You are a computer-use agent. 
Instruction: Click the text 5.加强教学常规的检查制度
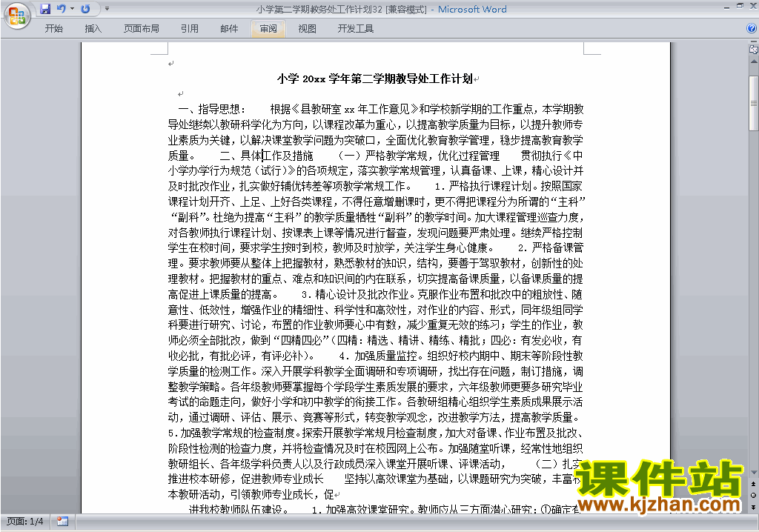click(232, 433)
